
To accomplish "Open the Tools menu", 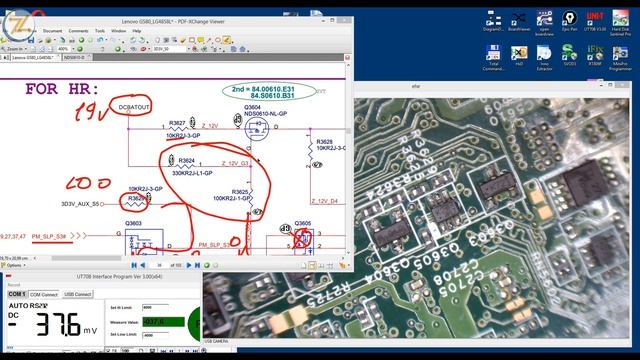I will point(100,31).
